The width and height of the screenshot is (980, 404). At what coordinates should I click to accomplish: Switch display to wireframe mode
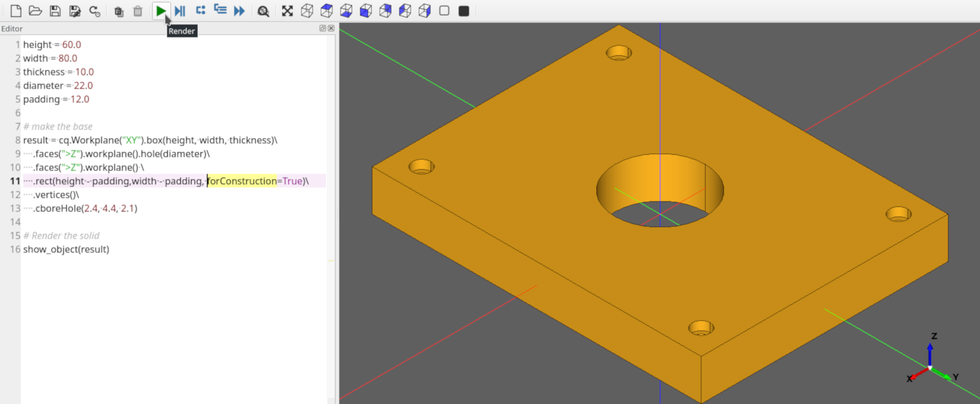click(x=444, y=11)
